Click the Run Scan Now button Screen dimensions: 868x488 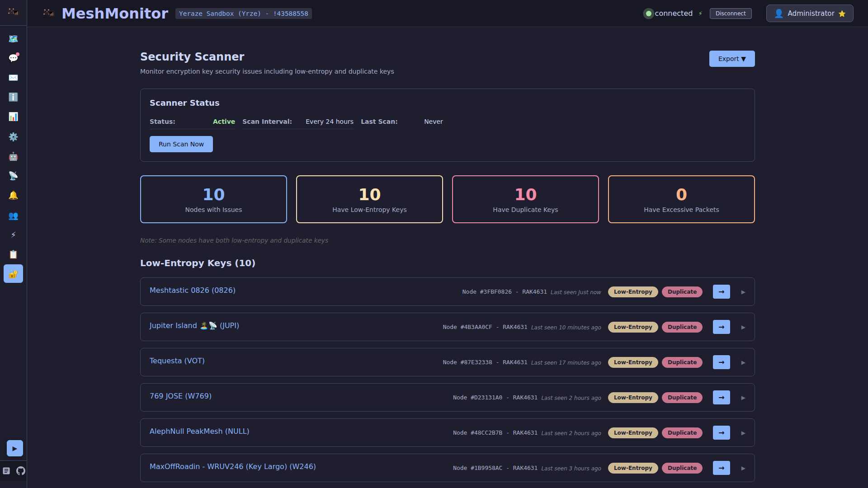(181, 144)
